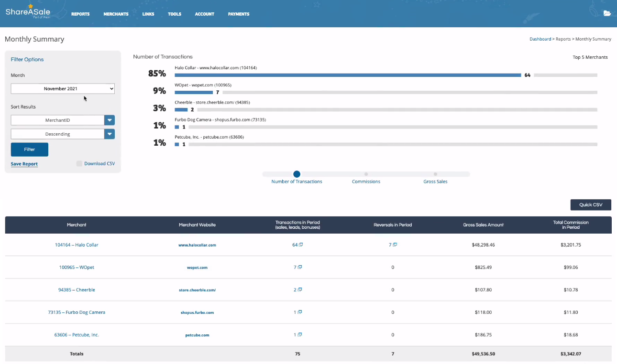Click the Reversals in Period column header

coord(393,225)
